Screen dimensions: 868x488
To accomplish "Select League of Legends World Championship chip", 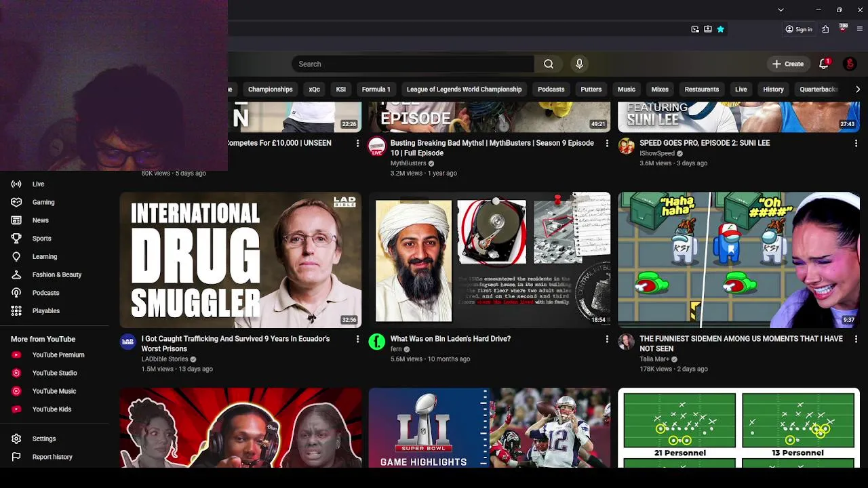I will point(464,89).
